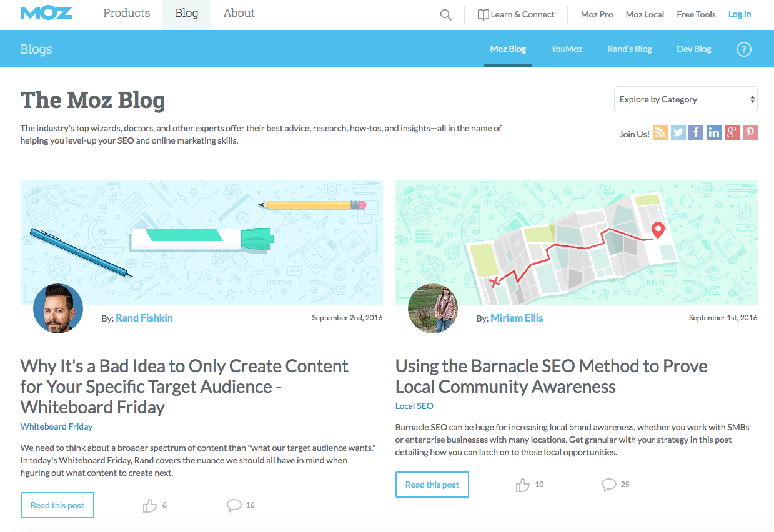Expand the Explore by Category dropdown

click(685, 99)
